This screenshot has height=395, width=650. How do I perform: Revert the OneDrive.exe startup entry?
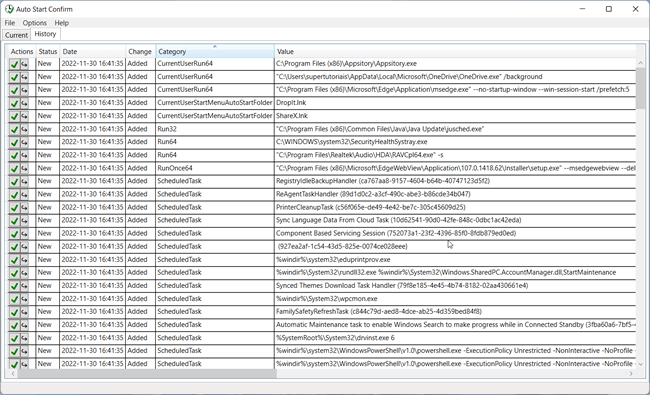click(24, 77)
